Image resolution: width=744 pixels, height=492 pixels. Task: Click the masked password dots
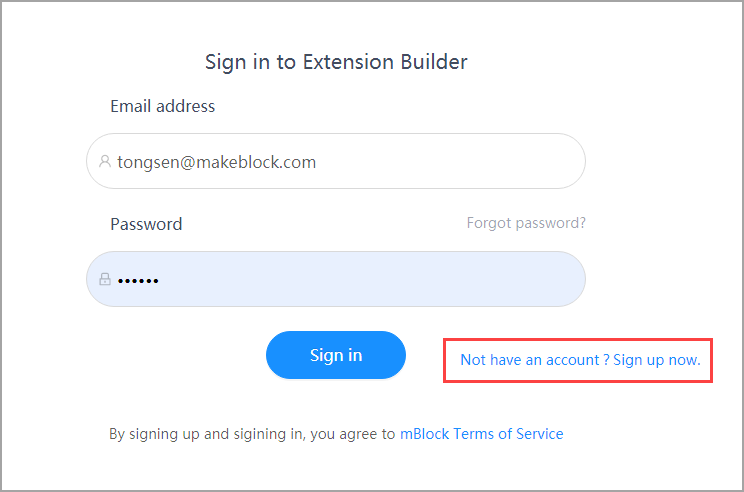138,280
